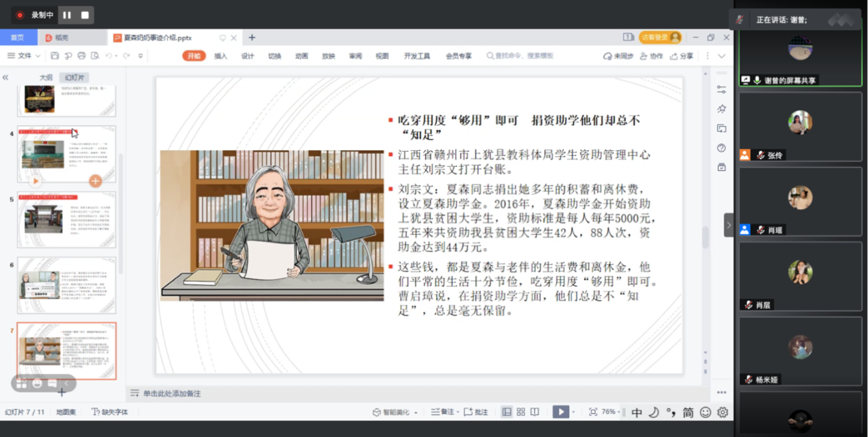Open the 插入 ribbon tab
This screenshot has height=437, width=868.
[x=221, y=56]
